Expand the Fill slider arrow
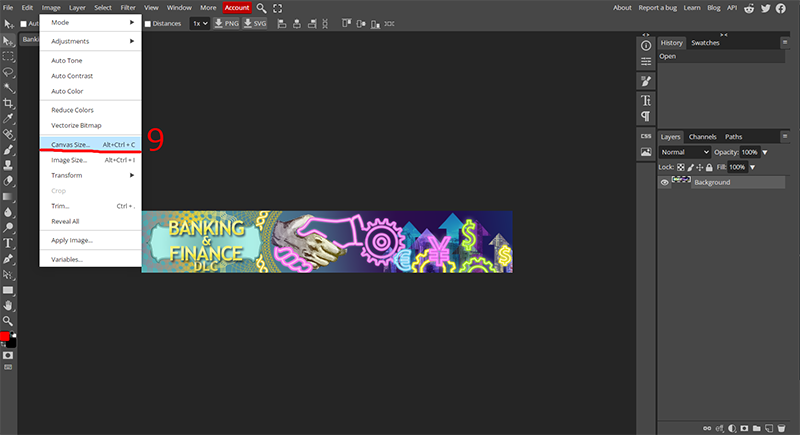 pyautogui.click(x=753, y=167)
